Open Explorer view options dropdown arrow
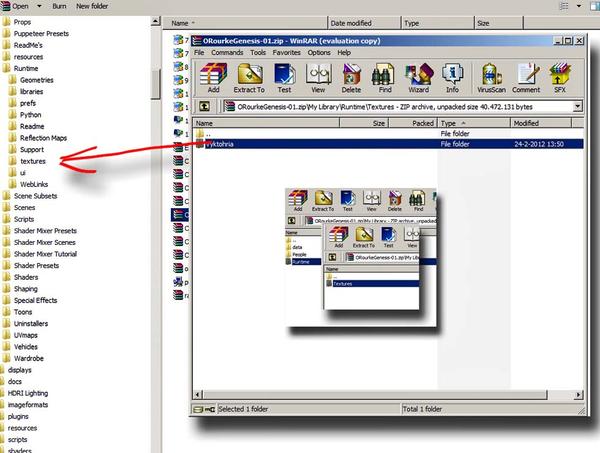600x453 pixels. 579,6
